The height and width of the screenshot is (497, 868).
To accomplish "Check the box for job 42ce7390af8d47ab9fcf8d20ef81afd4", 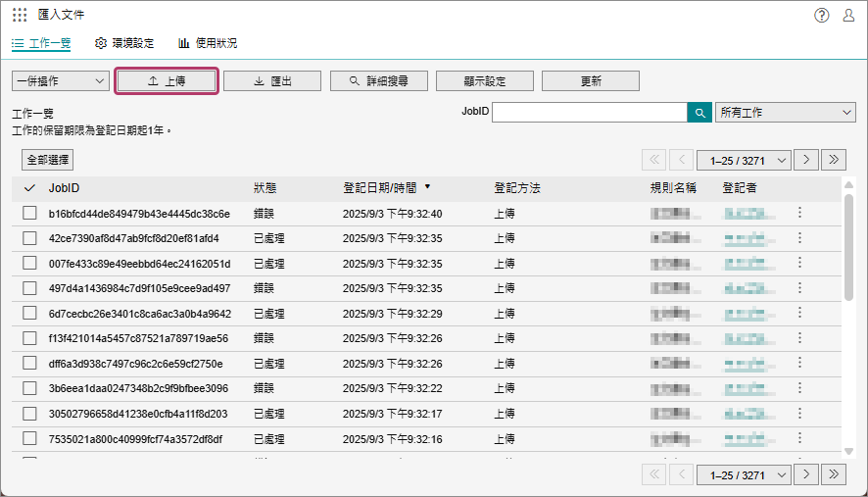I will coord(29,238).
